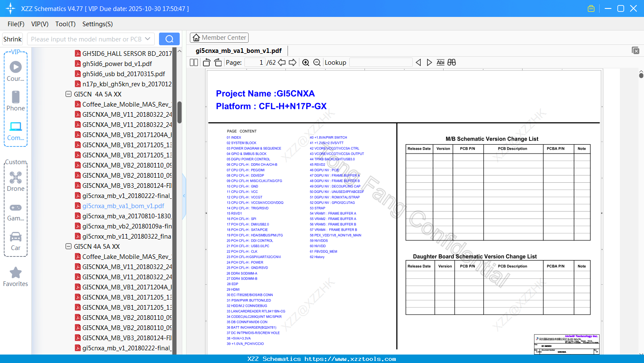Rotate page counterclockwise
This screenshot has width=644, height=363.
pyautogui.click(x=207, y=62)
